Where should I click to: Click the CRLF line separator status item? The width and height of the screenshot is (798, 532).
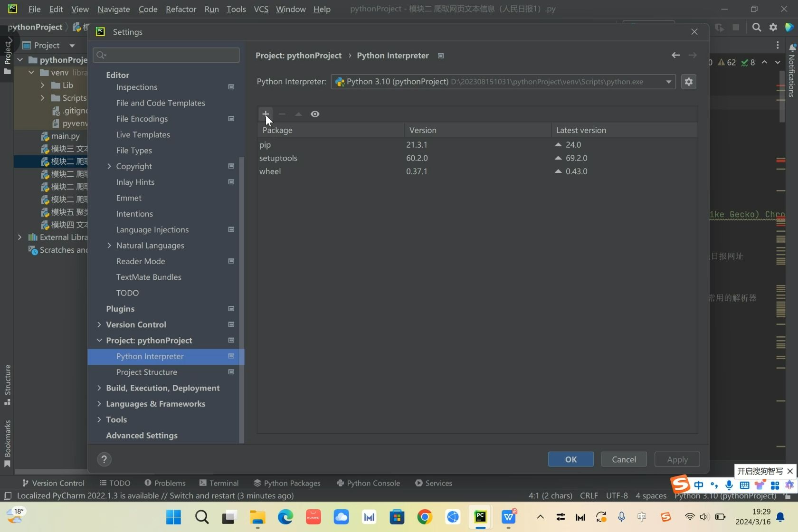pyautogui.click(x=589, y=496)
